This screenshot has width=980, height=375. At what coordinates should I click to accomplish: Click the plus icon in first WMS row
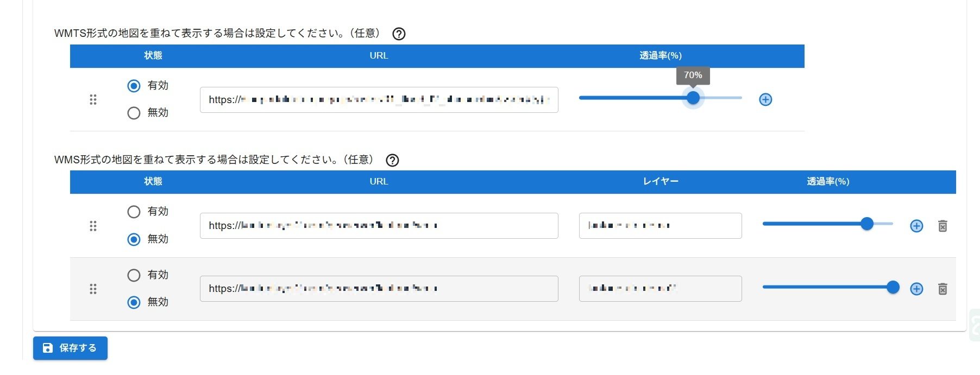pos(916,226)
